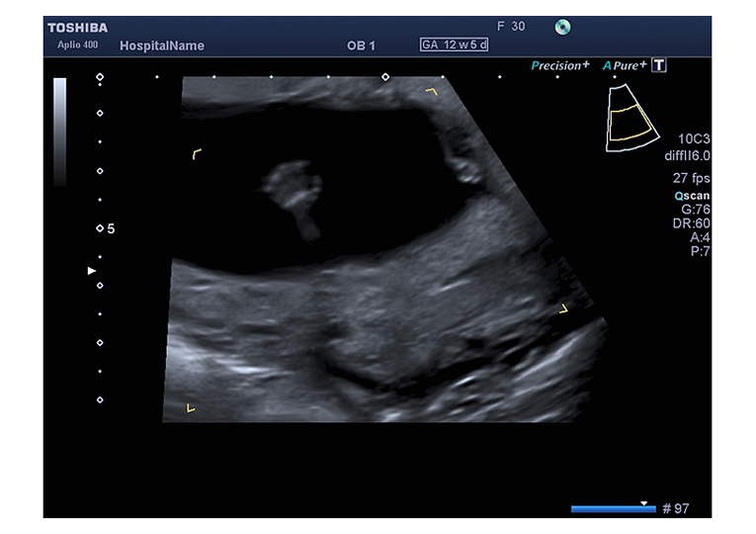Open the 10C3 transducer selection

click(694, 140)
